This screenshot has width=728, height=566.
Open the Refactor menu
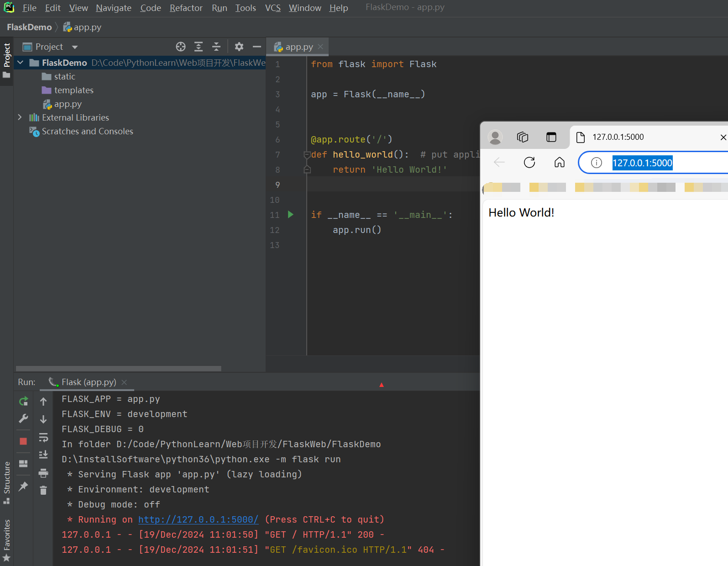[186, 8]
